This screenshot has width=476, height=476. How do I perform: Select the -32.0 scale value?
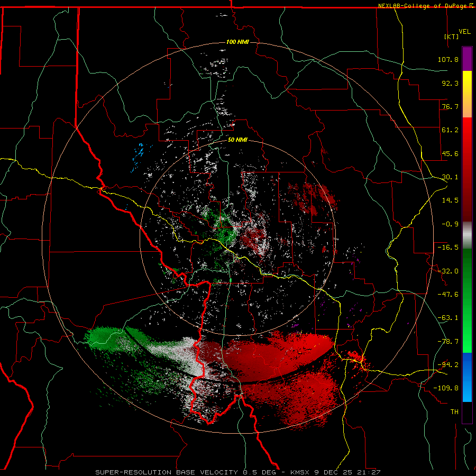point(448,271)
